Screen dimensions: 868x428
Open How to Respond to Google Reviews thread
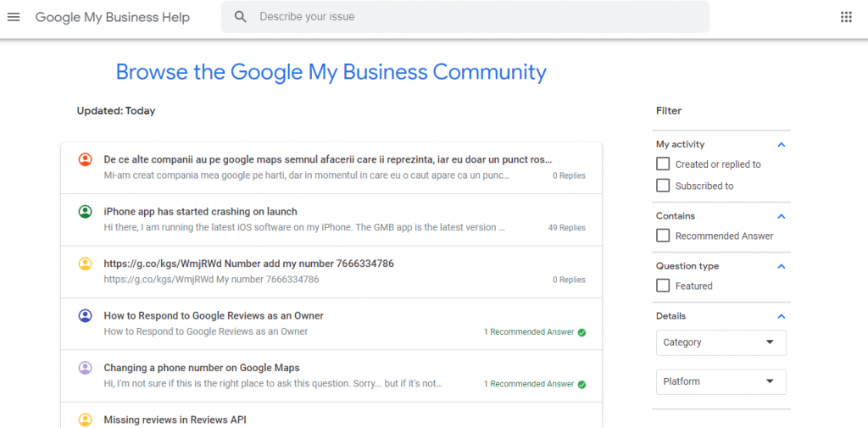coord(214,315)
